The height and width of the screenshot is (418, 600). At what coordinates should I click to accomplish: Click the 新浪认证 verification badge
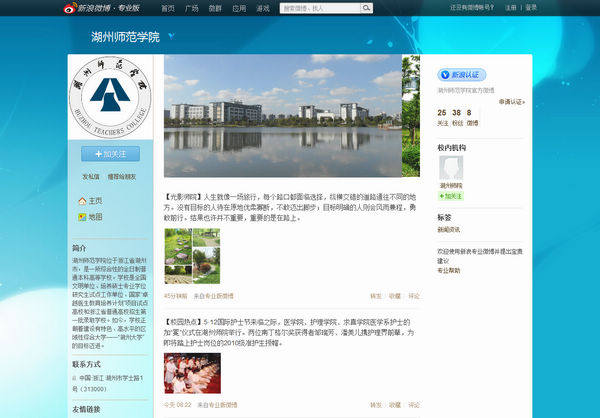(462, 75)
